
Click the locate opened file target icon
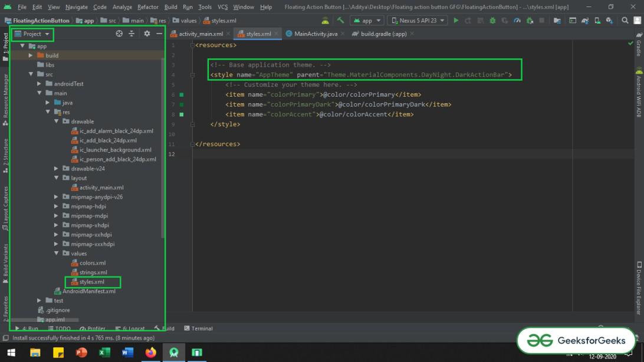coord(119,34)
